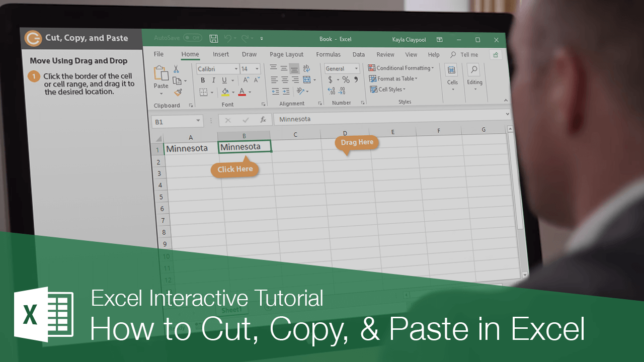Screen dimensions: 644x362
Task: Click the Comma Style icon
Action: click(x=355, y=79)
